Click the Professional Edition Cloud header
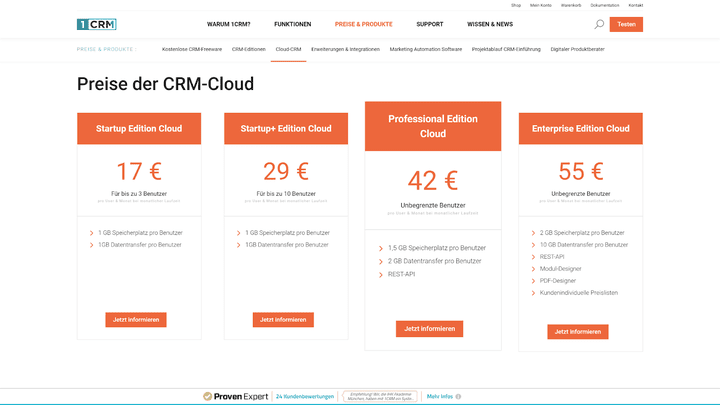The image size is (720, 405). (433, 126)
